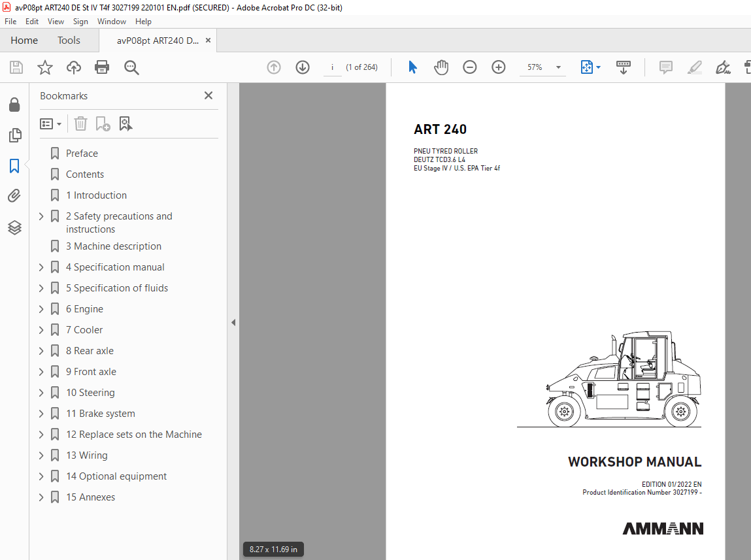Expand 5 Specification of fluids bookmark
Viewport: 751px width, 560px height.
pyautogui.click(x=41, y=288)
